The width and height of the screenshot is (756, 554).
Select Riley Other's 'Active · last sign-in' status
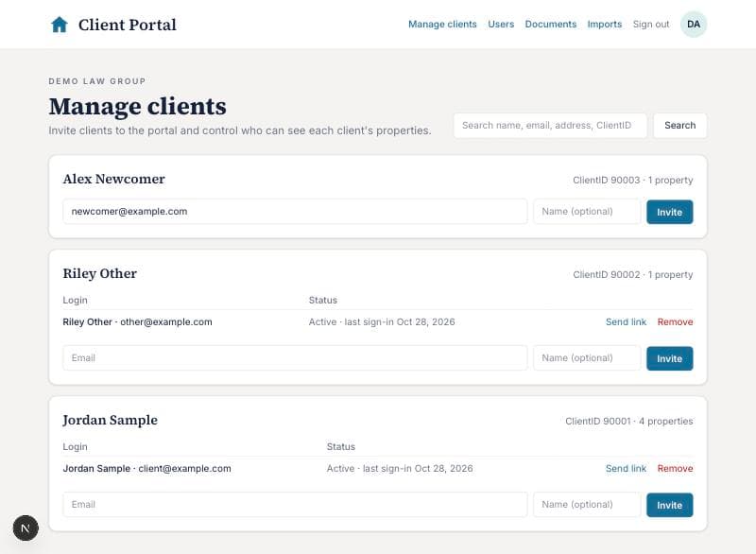click(382, 321)
